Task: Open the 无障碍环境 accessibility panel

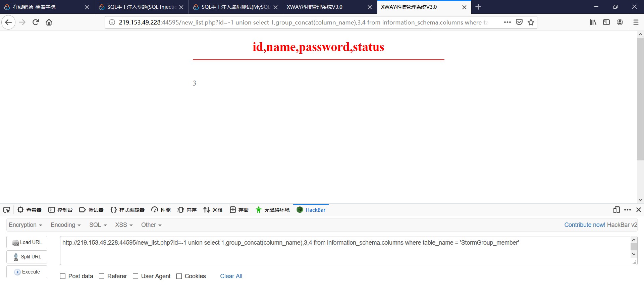Action: pyautogui.click(x=273, y=210)
